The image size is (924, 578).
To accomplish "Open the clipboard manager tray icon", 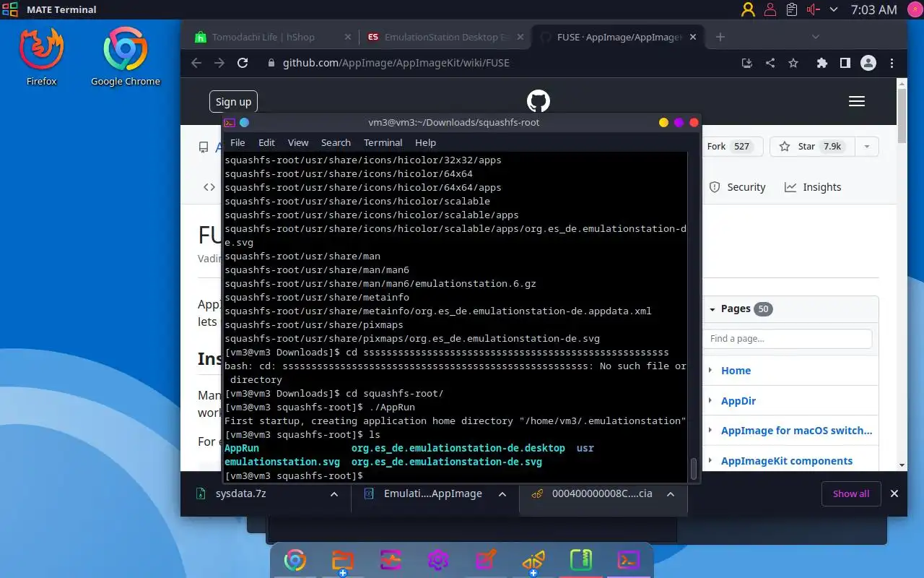I will 792,9.
